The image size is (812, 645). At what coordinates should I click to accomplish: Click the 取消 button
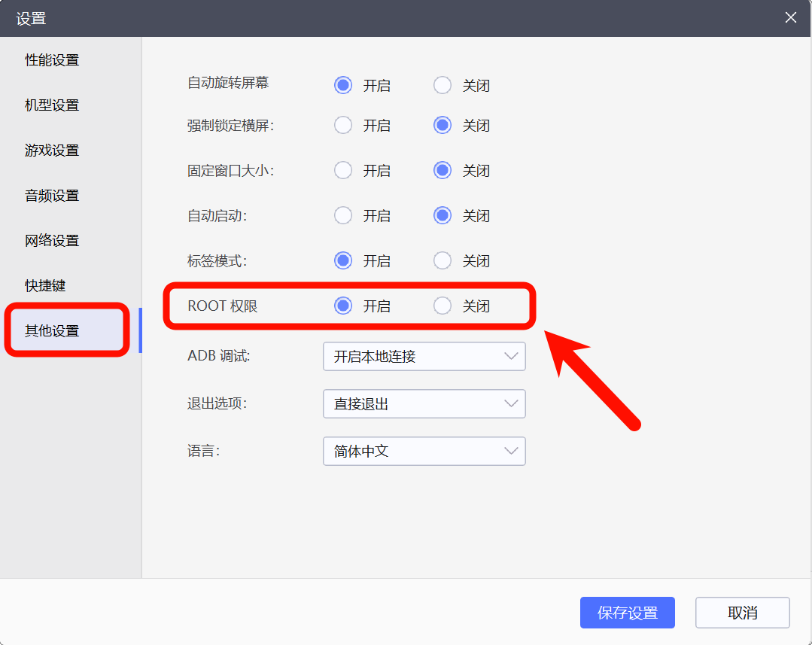[742, 613]
